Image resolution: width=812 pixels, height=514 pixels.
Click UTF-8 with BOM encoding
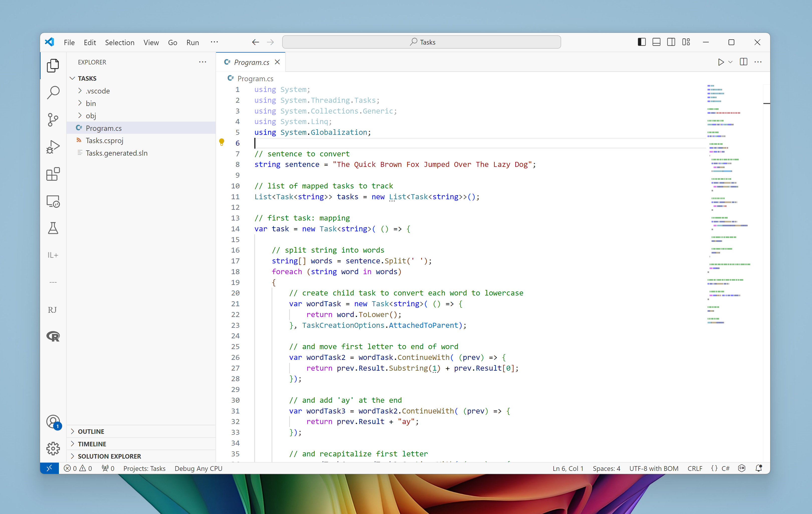point(654,468)
